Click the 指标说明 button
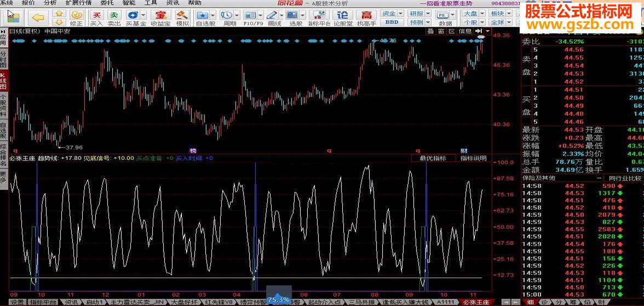Image resolution: width=644 pixels, height=306 pixels. point(473,158)
